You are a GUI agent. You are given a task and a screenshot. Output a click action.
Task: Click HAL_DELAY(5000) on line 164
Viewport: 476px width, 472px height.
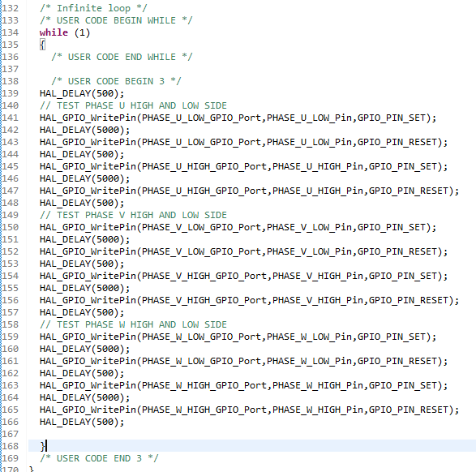click(x=84, y=397)
